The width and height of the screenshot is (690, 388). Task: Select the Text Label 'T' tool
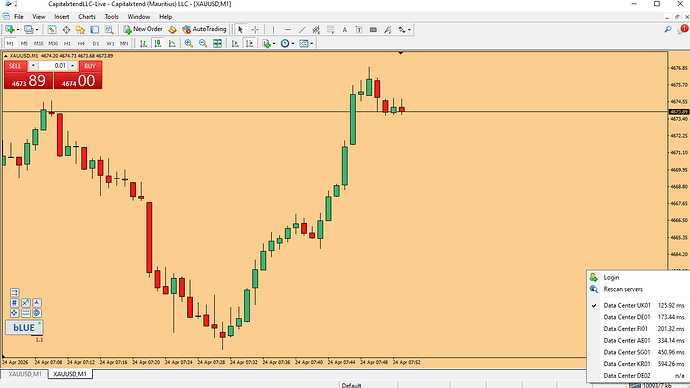click(359, 29)
